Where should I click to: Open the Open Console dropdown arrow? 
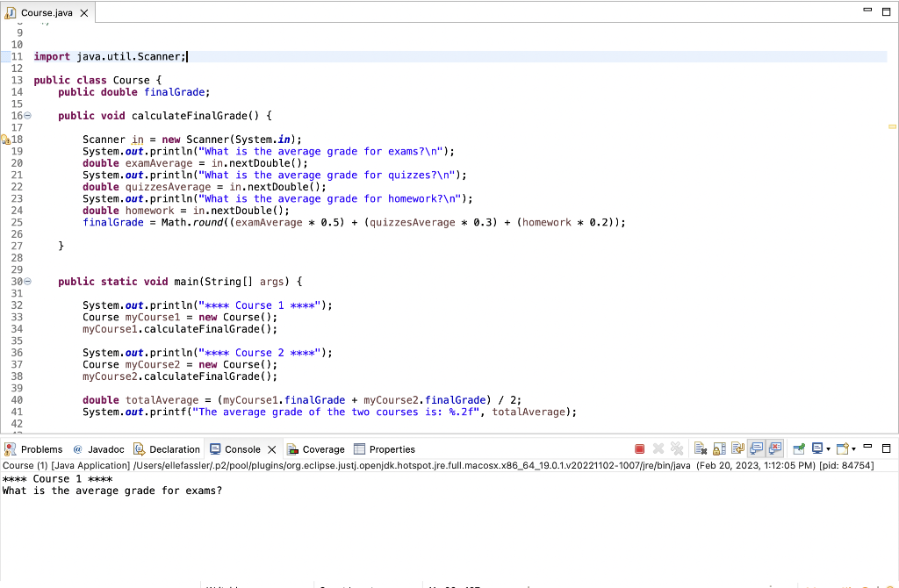[x=853, y=448]
